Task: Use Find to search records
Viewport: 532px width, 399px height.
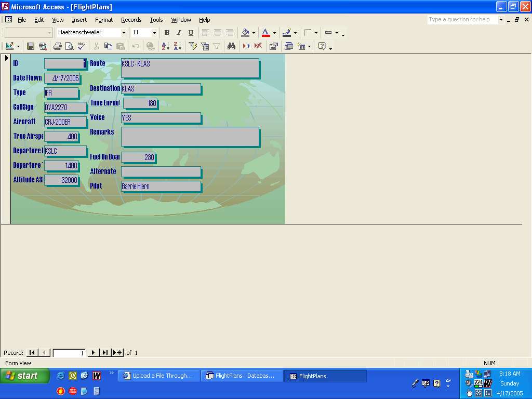Action: [x=231, y=46]
